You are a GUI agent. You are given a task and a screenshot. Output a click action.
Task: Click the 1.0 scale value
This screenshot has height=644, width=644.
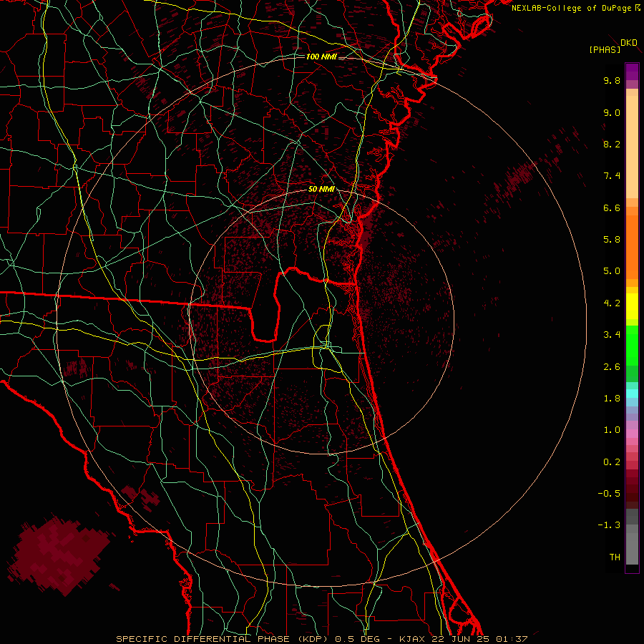(x=612, y=430)
